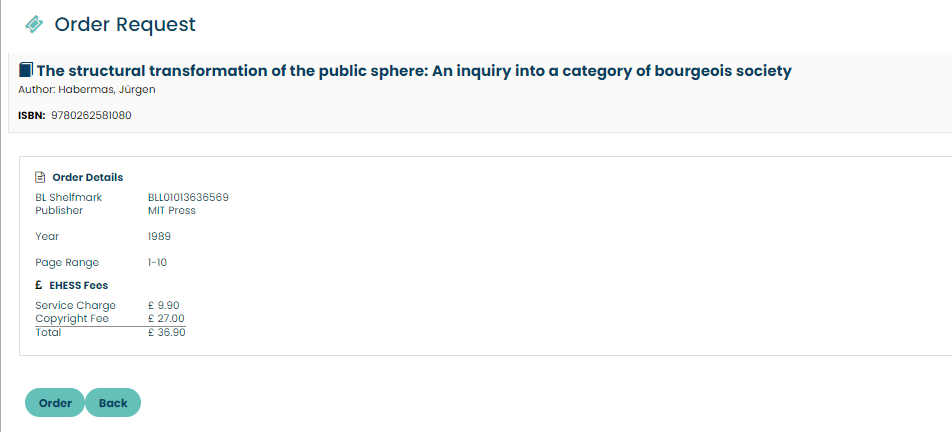Click the shelfmark value BLL01013636569
The image size is (952, 432).
coord(188,197)
